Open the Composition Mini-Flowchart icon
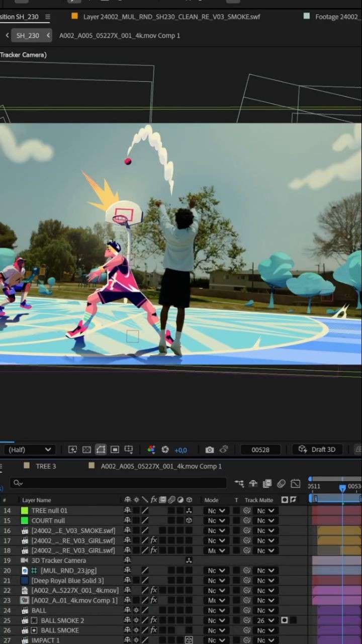 tap(239, 484)
